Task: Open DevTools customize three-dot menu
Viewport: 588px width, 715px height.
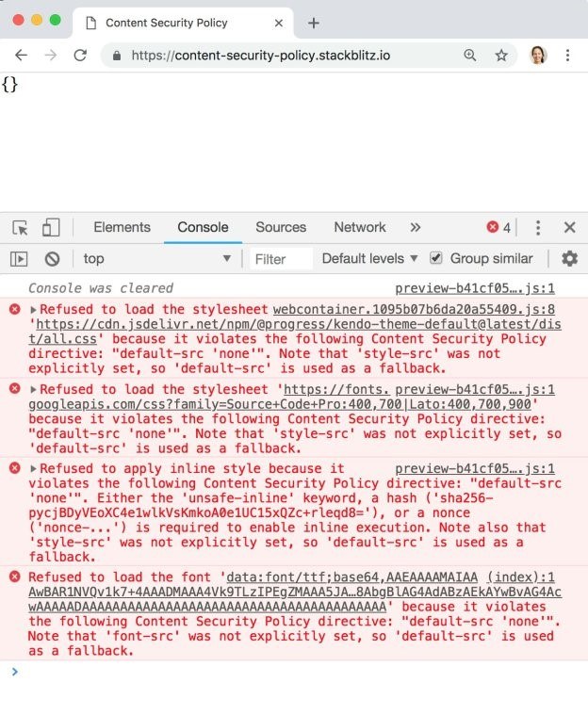Action: (538, 227)
